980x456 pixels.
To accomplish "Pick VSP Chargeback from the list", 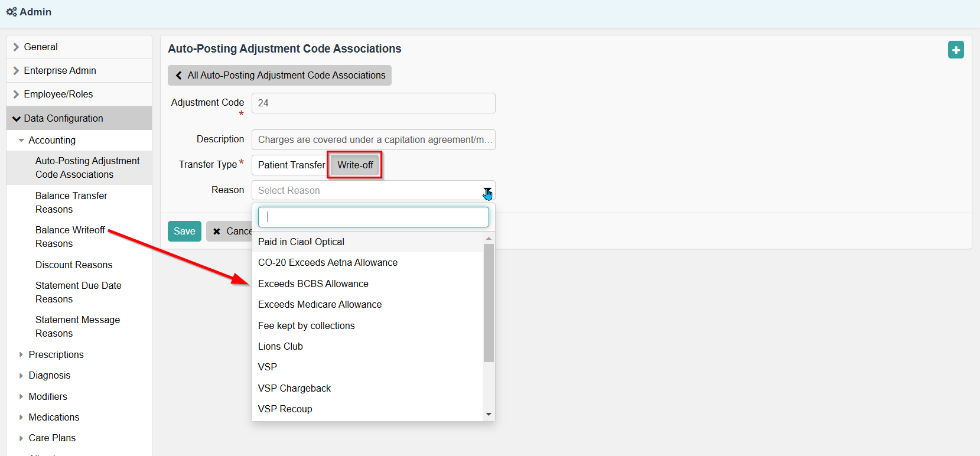I will point(294,389).
